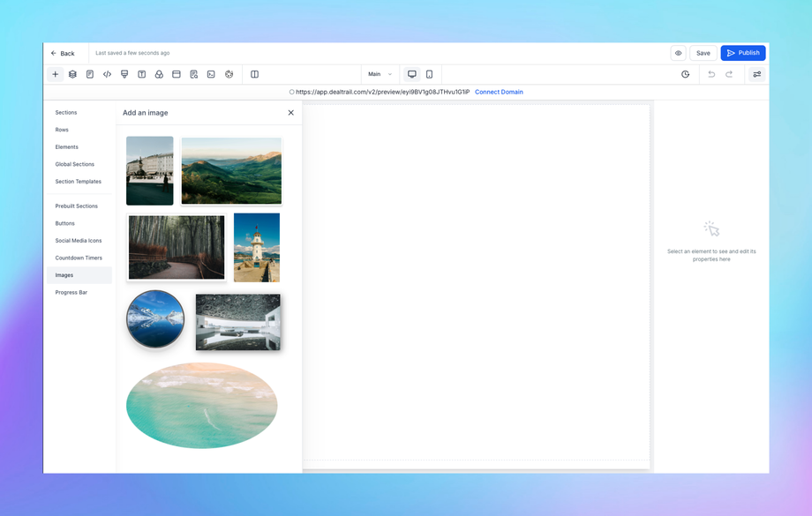Viewport: 812px width, 516px height.
Task: Click the undo arrow
Action: 711,74
